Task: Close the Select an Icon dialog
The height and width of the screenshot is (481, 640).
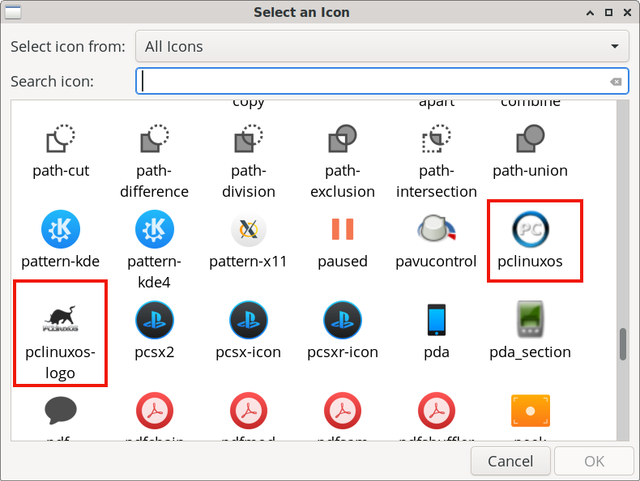Action: (627, 13)
